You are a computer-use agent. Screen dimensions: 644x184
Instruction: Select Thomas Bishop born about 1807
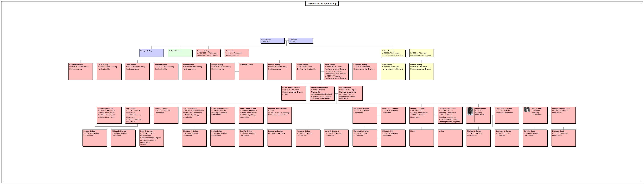208,53
